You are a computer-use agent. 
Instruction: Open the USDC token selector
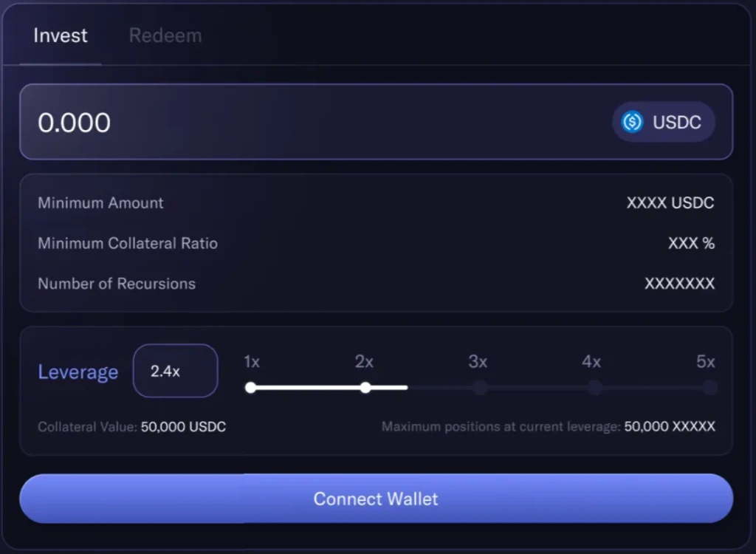pos(663,122)
